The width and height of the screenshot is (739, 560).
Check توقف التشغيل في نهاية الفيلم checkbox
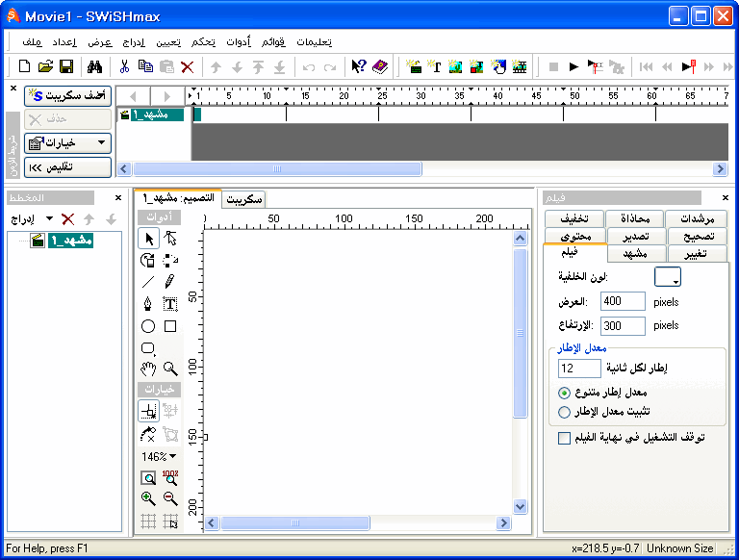click(x=564, y=438)
